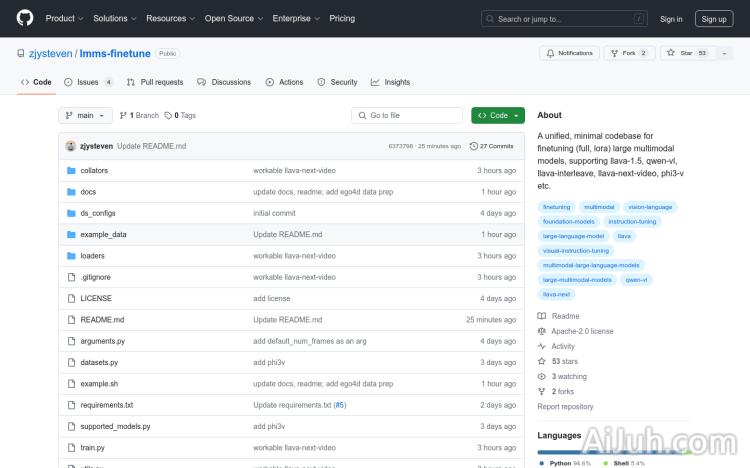Click the Notifications bell button
This screenshot has width=750, height=468.
569,53
